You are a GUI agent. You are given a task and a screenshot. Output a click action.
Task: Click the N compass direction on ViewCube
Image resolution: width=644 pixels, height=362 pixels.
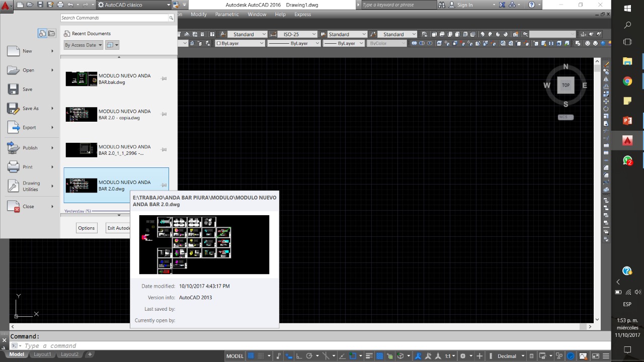coord(566,66)
